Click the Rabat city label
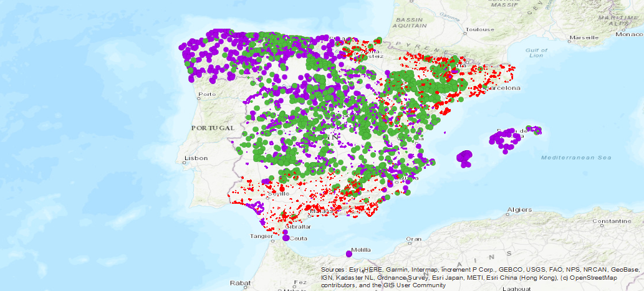 239,282
